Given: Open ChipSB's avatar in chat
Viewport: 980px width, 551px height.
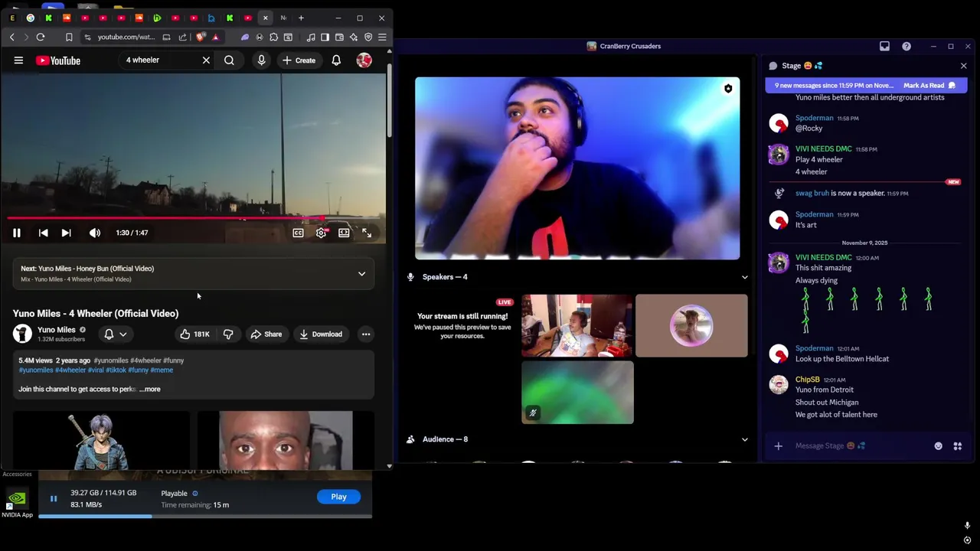Looking at the screenshot, I should pyautogui.click(x=779, y=385).
